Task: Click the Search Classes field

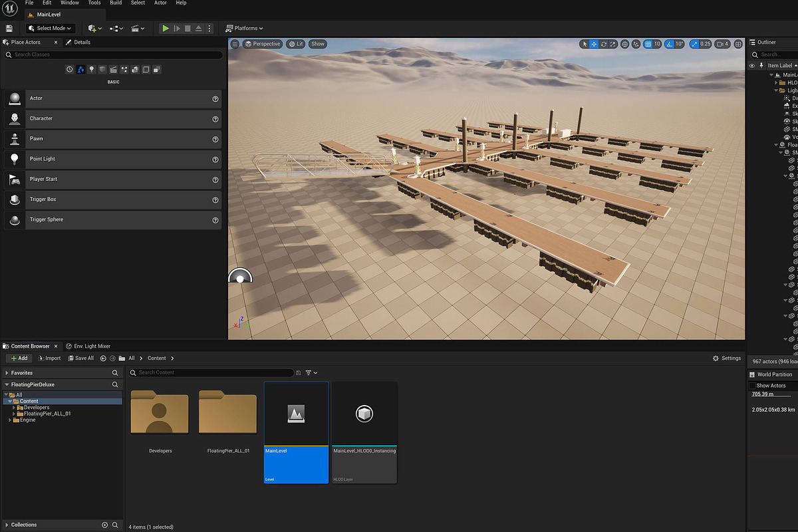Action: [113, 55]
